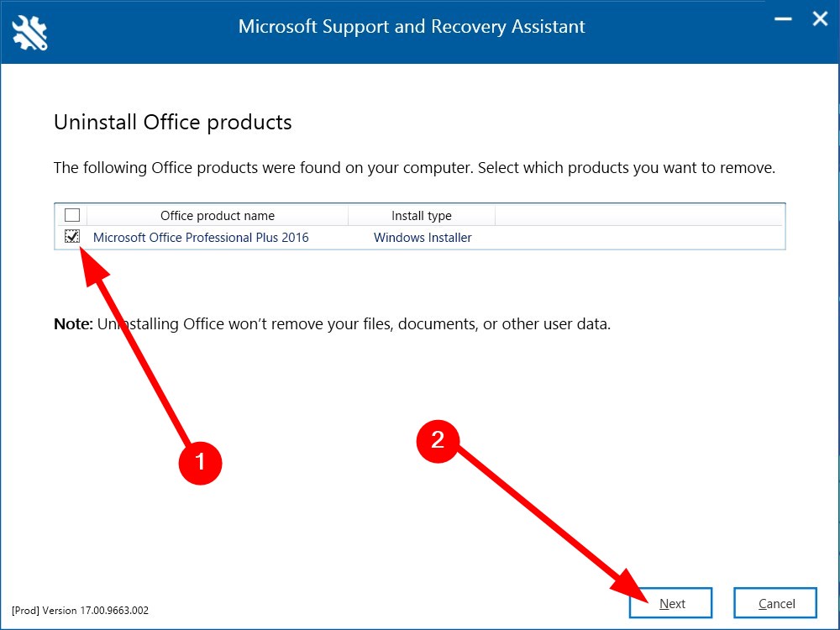Sort by the Office product name column
This screenshot has width=840, height=630.
coord(217,216)
